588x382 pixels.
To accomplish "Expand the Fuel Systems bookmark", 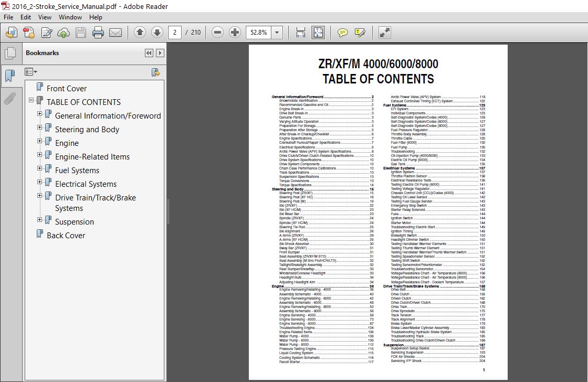I will [39, 168].
